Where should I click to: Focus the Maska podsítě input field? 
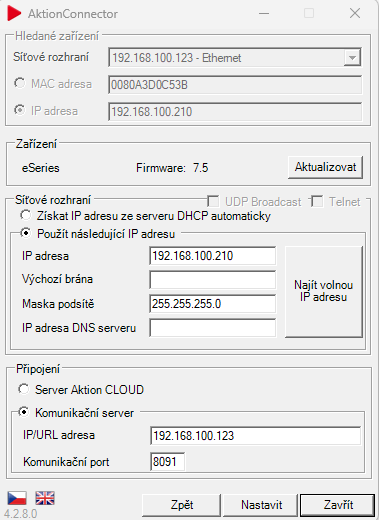coord(213,304)
